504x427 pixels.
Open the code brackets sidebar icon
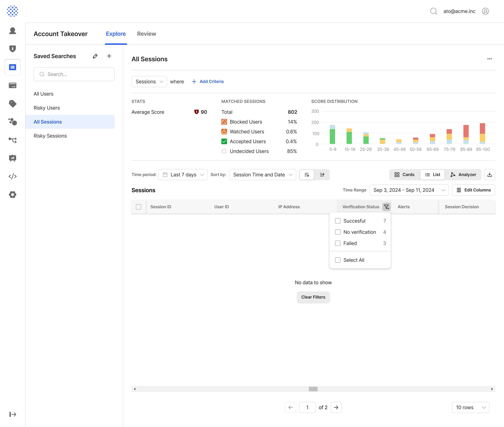(13, 176)
